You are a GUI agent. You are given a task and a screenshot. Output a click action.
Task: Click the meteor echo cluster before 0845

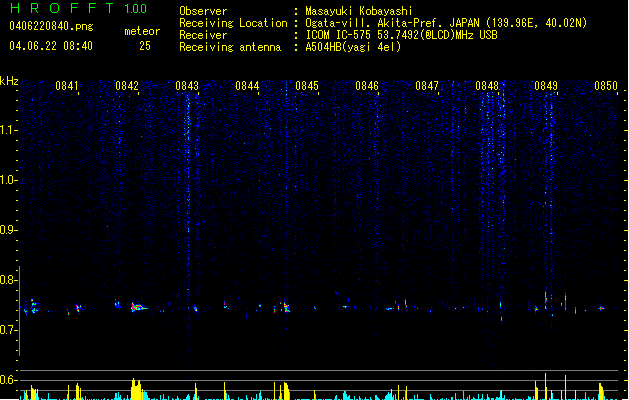click(x=285, y=307)
